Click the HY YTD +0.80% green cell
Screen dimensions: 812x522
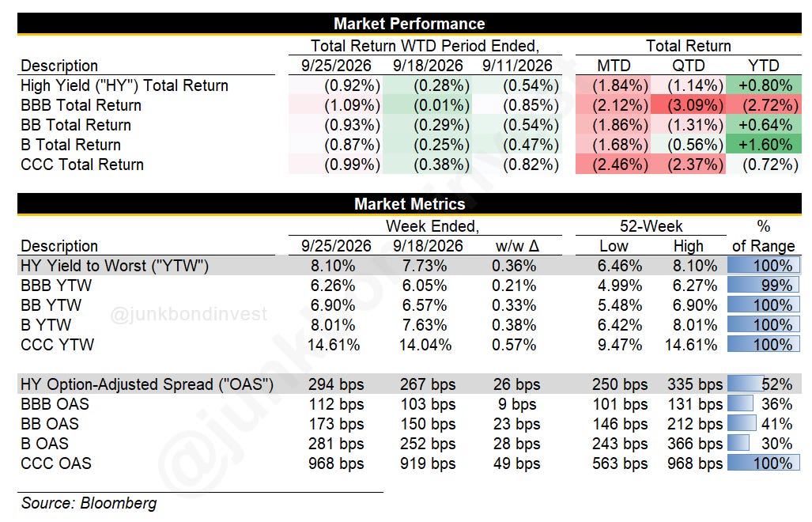point(764,85)
